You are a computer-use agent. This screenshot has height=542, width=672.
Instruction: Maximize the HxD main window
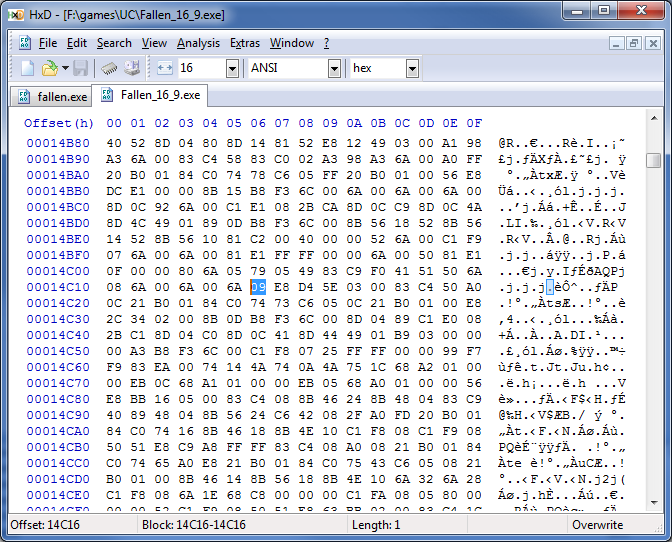click(x=603, y=11)
